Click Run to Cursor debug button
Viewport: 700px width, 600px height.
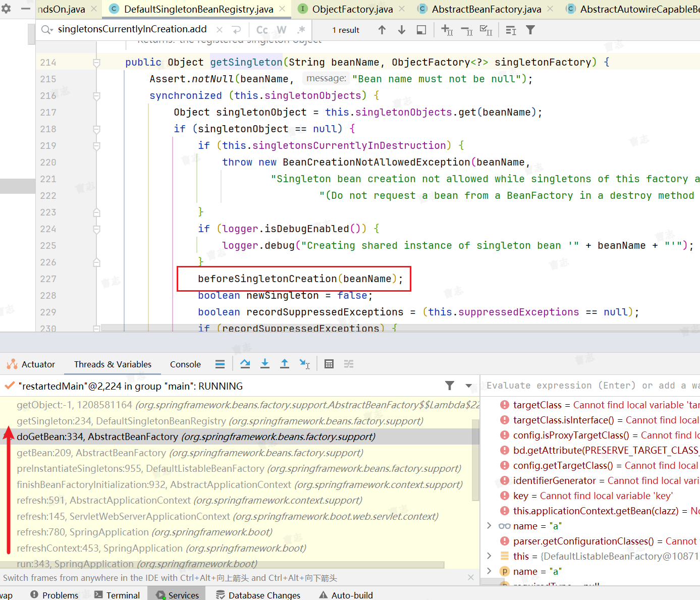coord(305,364)
